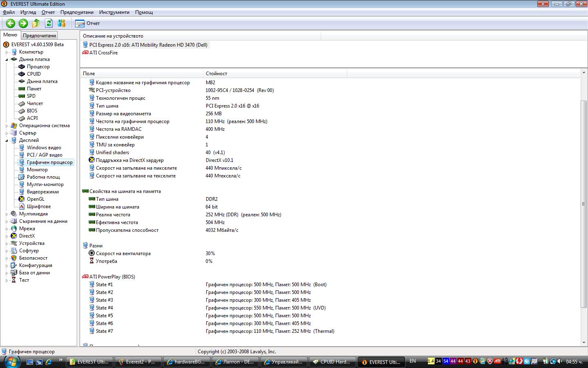The height and width of the screenshot is (368, 588).
Task: Select the Видеорежими icon
Action: coord(22,192)
